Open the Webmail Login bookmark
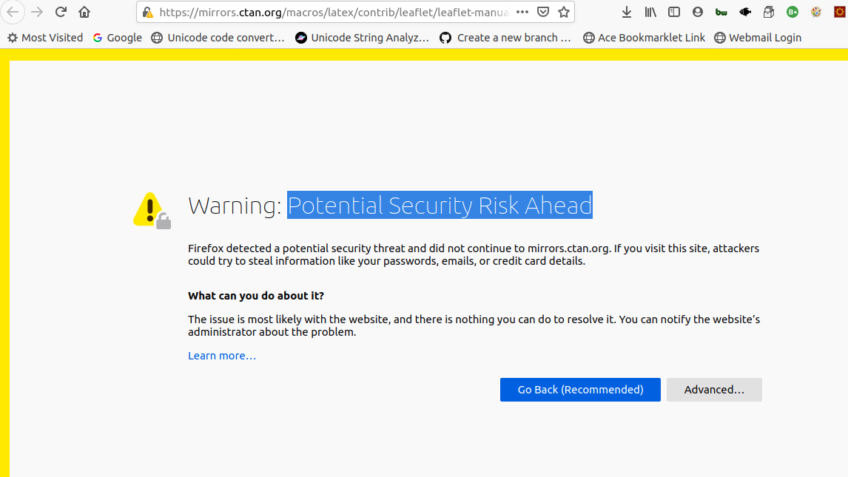The image size is (848, 477). pyautogui.click(x=758, y=38)
